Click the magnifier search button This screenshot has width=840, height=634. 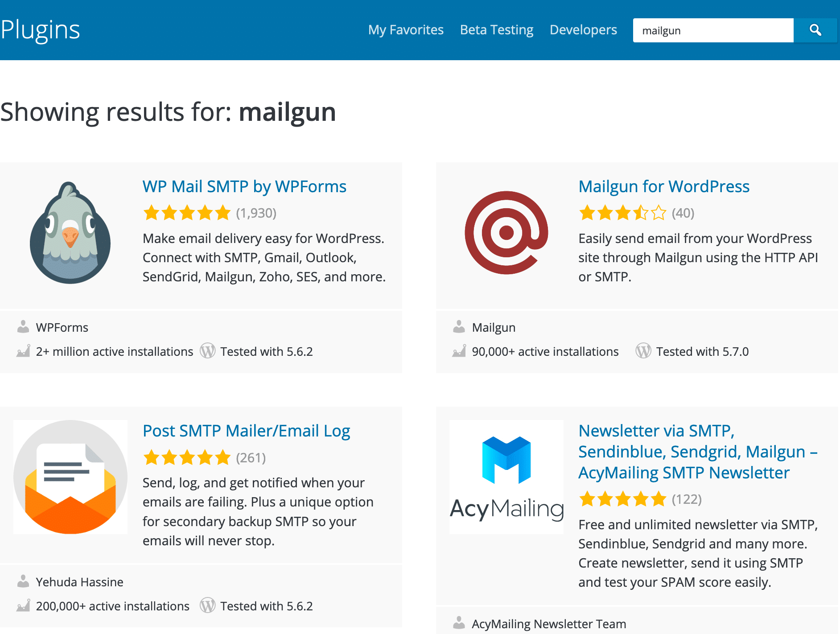click(815, 30)
